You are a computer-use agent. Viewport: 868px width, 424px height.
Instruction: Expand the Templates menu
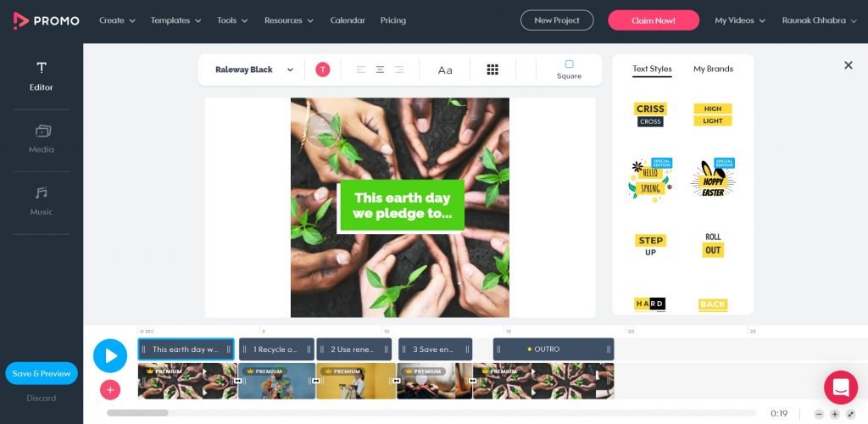coord(175,20)
